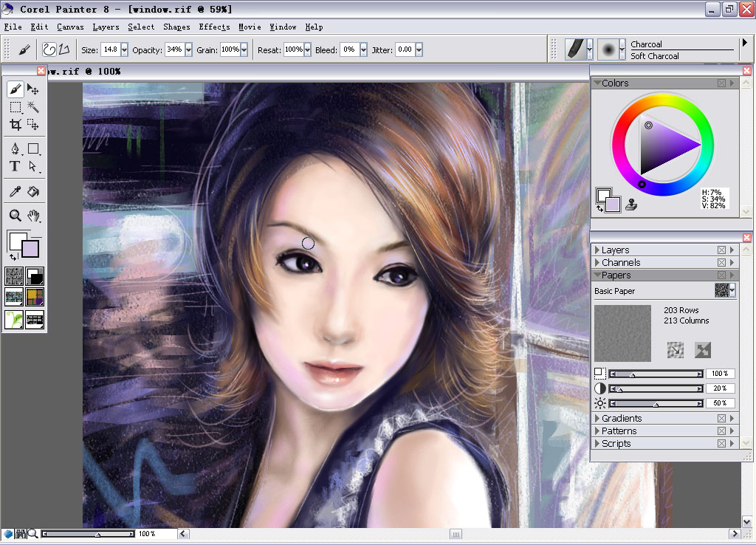Open the Movie menu
This screenshot has height=545, width=756.
tap(250, 27)
